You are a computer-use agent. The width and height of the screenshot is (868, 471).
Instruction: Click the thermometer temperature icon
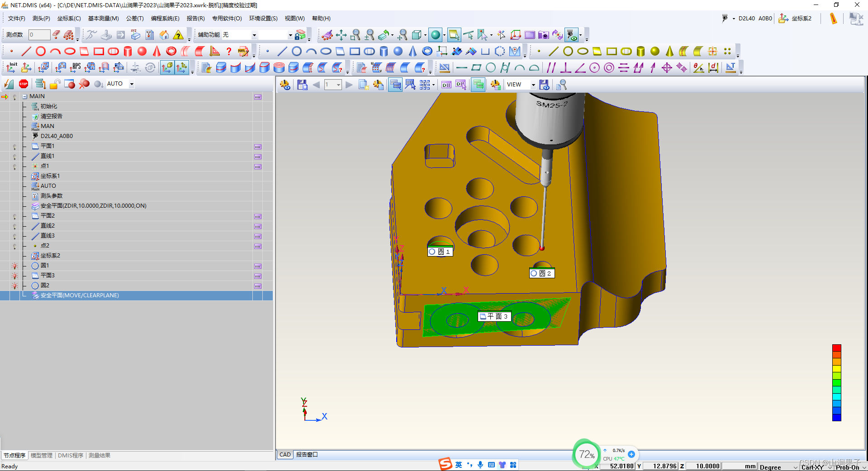coord(833,19)
